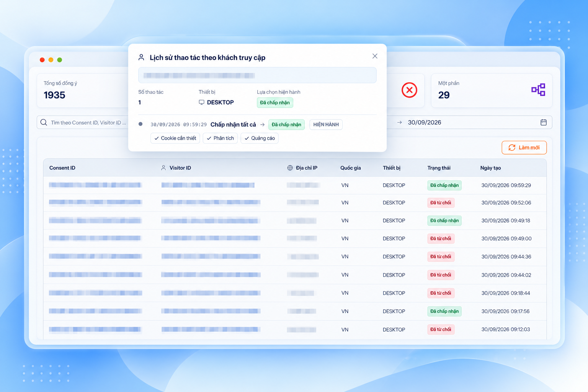Click the Ngày tạo column header

tap(490, 168)
